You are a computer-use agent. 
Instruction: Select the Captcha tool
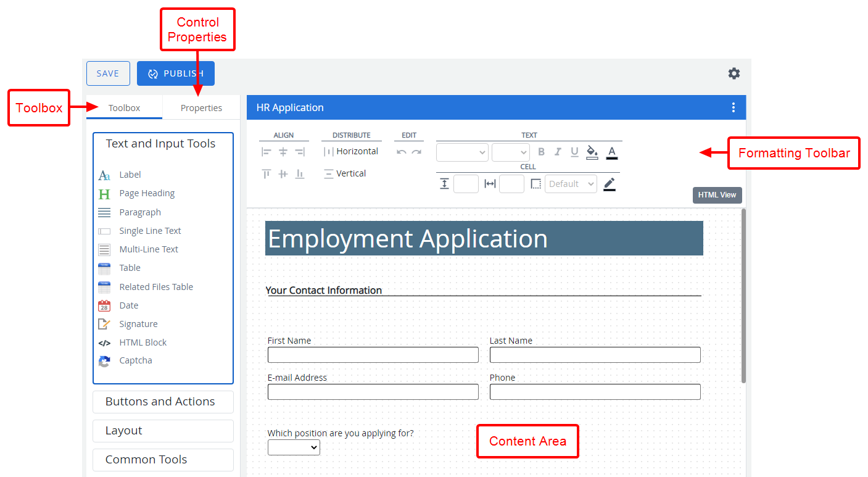[x=135, y=360]
